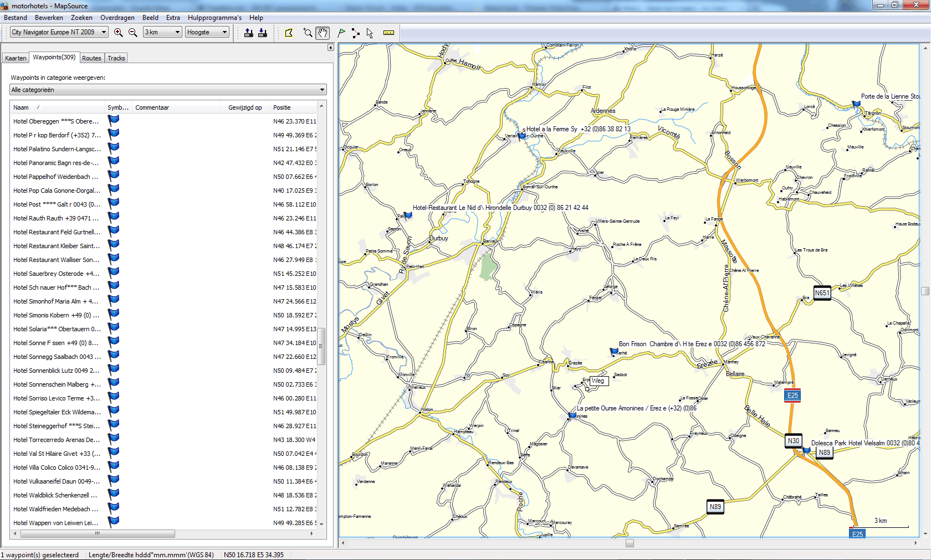Click the N651 road shield on map

point(822,293)
